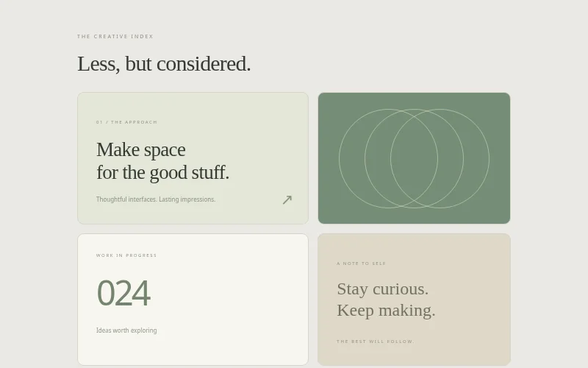
Task: Click '01 / THE APPROACH' label
Action: point(126,122)
